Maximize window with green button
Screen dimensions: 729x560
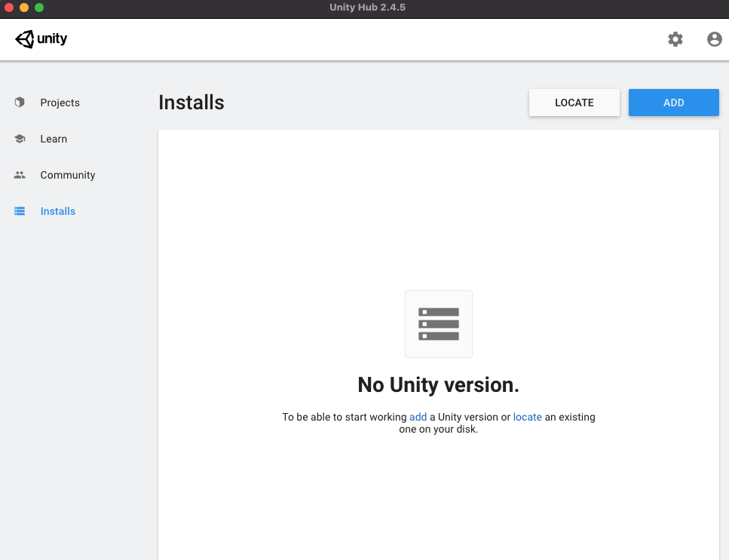(x=39, y=8)
